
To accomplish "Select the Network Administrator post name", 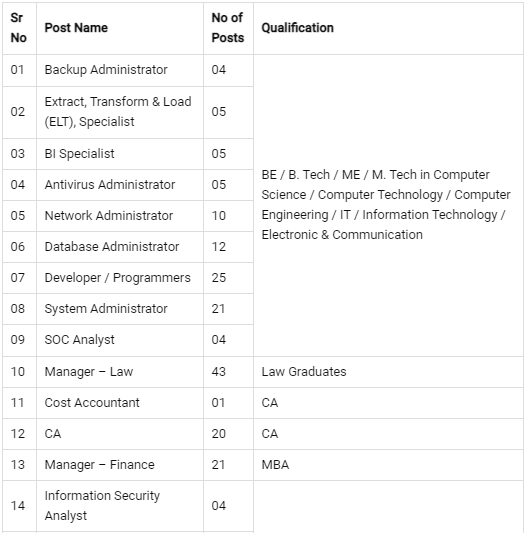I will pyautogui.click(x=109, y=216).
